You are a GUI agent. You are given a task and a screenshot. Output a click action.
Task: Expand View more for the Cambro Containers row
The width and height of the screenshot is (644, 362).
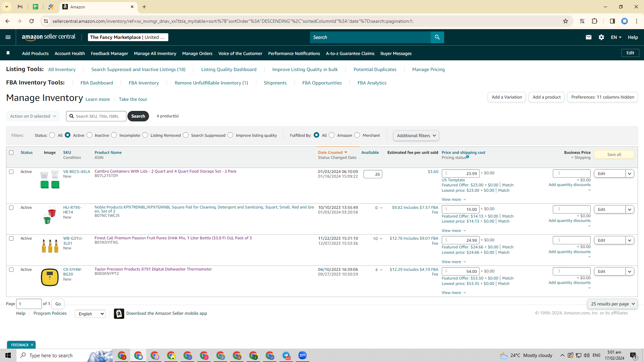click(x=454, y=199)
